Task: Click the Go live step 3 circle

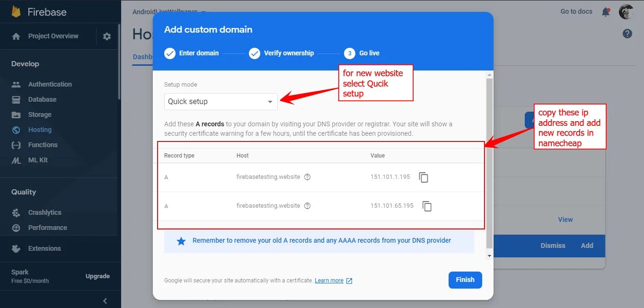Action: [x=350, y=53]
